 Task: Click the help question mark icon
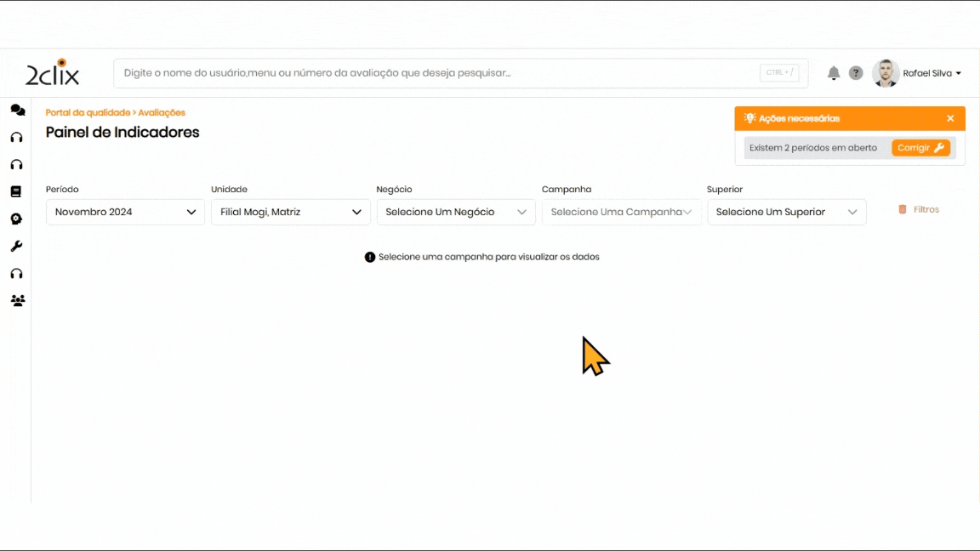tap(856, 73)
